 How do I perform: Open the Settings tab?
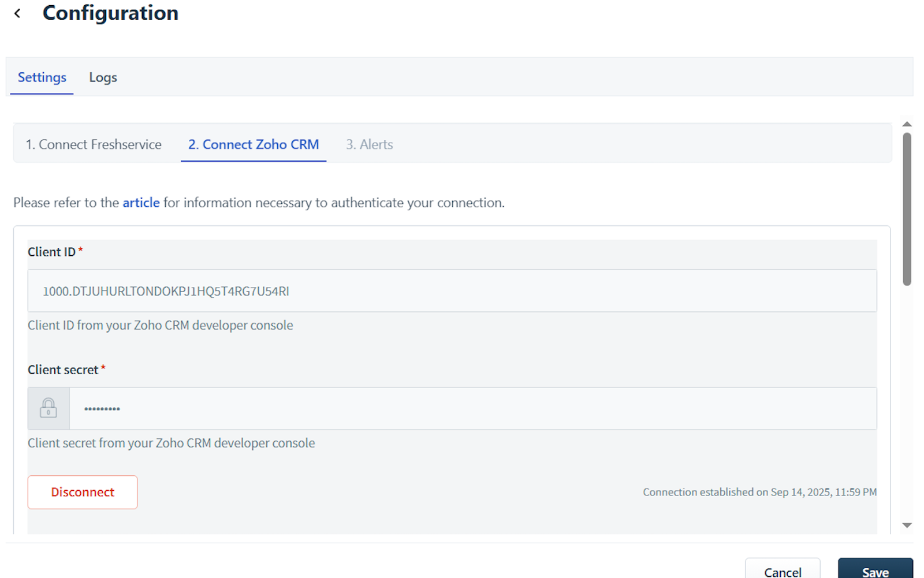click(42, 77)
